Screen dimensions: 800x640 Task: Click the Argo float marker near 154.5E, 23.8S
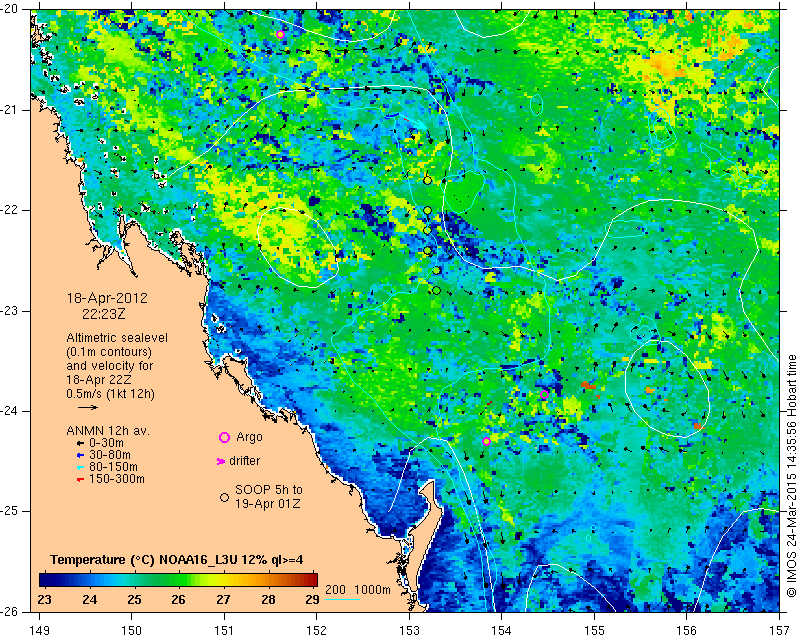pyautogui.click(x=544, y=394)
